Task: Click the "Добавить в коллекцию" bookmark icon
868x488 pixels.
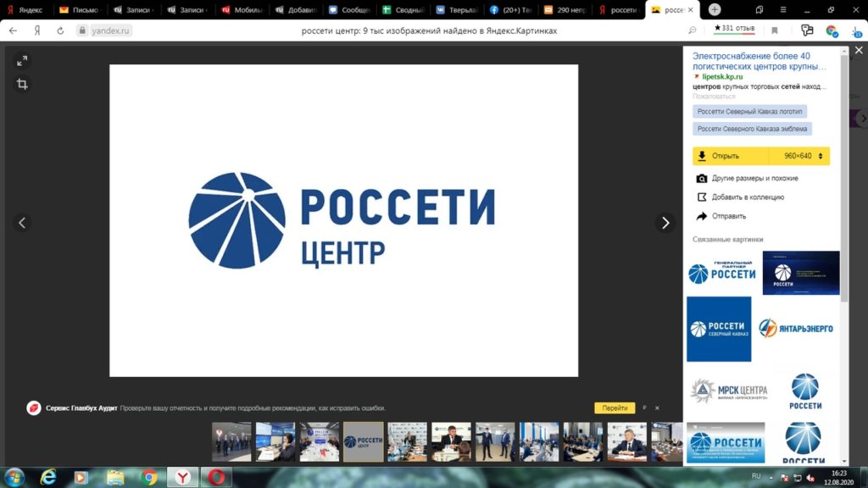Action: [x=700, y=197]
